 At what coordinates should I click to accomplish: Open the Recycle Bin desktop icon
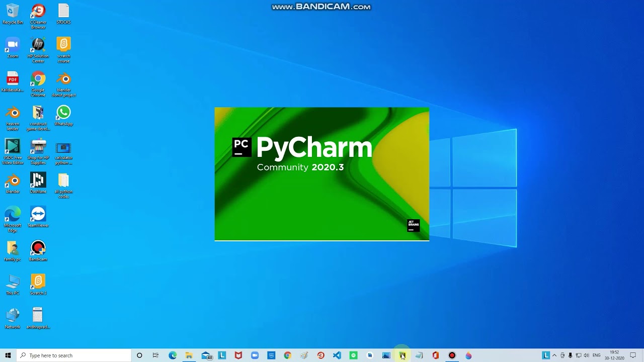[13, 14]
